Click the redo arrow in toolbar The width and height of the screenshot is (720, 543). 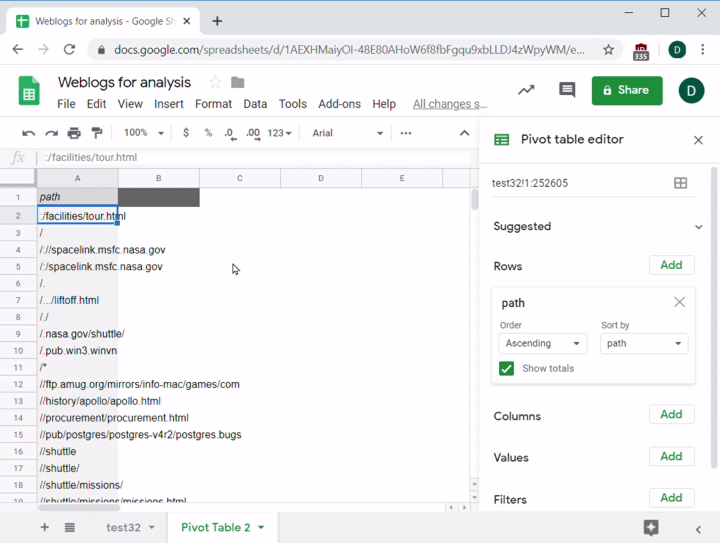51,133
